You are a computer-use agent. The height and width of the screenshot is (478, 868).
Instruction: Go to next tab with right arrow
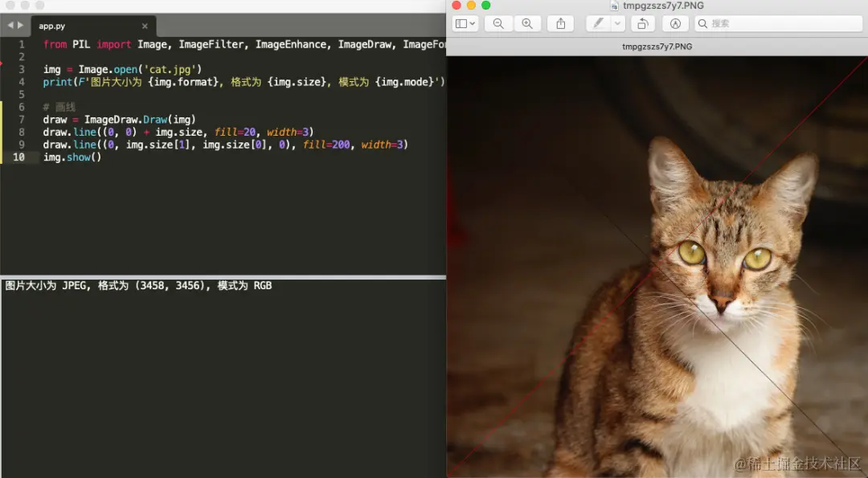20,26
